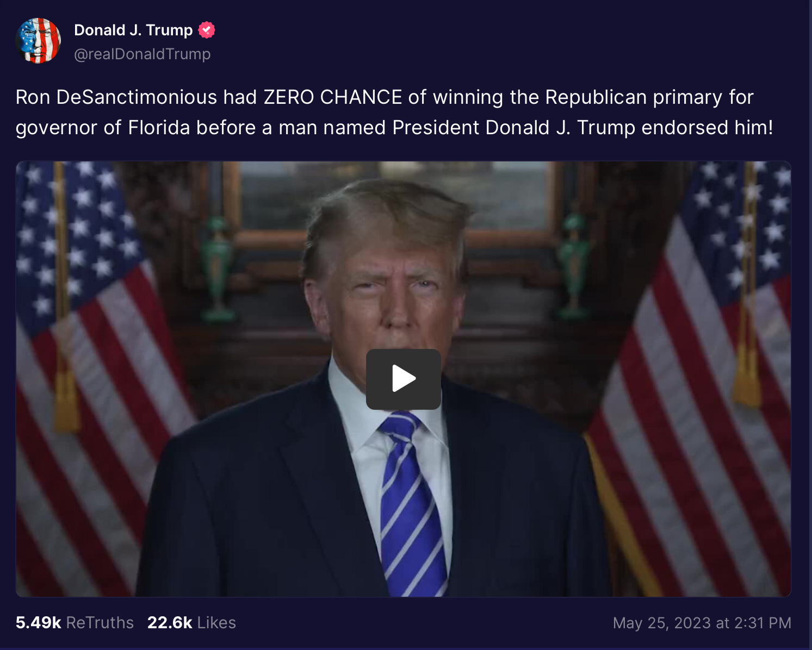This screenshot has height=650, width=812.
Task: Click the 'endorsed him!' text in the post
Action: tap(707, 128)
